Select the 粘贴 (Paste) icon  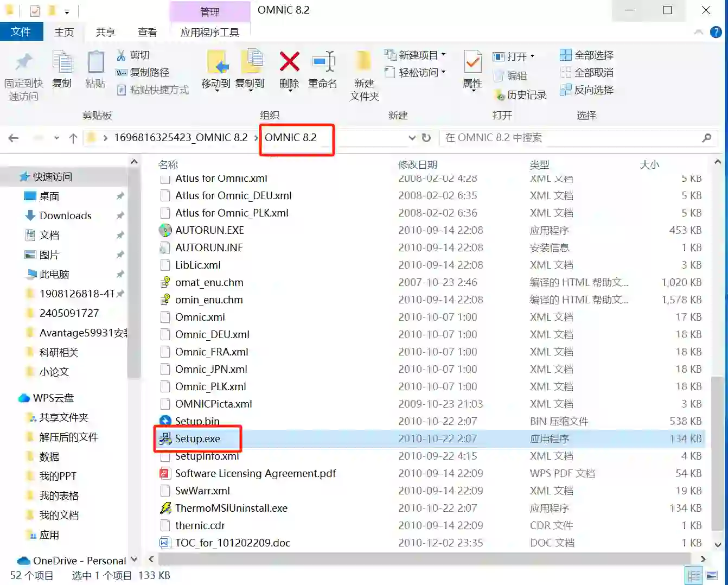click(x=95, y=71)
